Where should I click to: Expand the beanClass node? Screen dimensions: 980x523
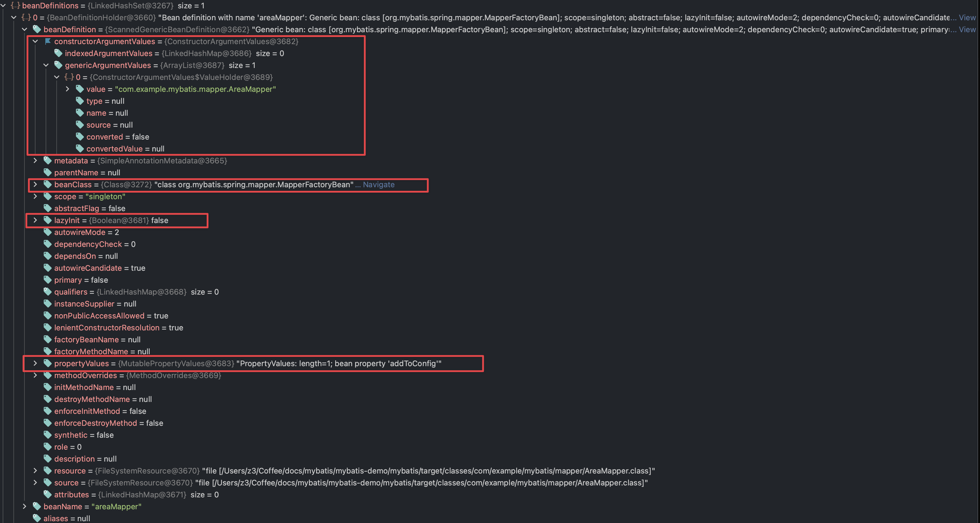click(35, 185)
